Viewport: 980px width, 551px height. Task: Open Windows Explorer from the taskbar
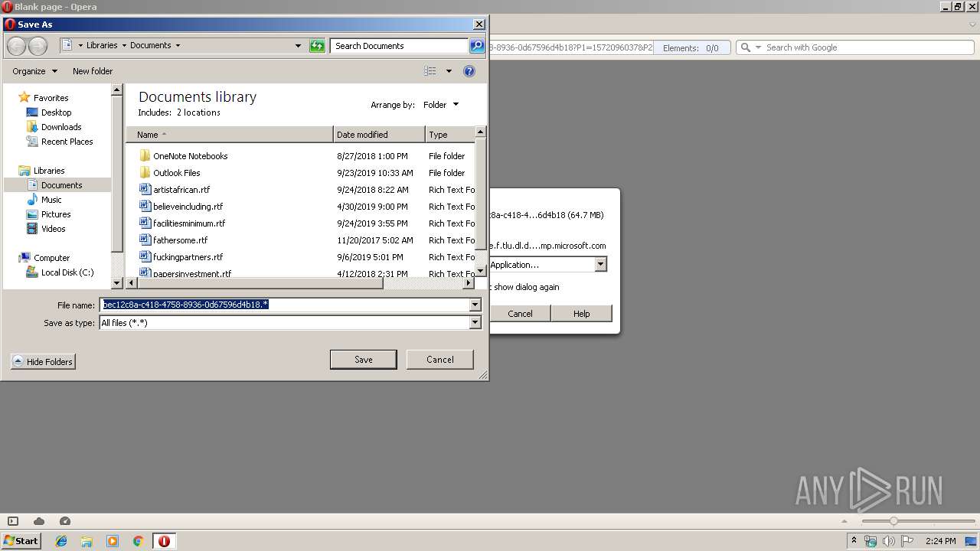[87, 541]
